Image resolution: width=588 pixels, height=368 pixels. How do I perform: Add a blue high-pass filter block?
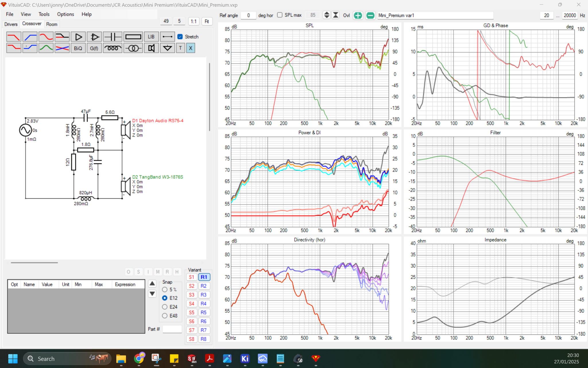pyautogui.click(x=30, y=37)
